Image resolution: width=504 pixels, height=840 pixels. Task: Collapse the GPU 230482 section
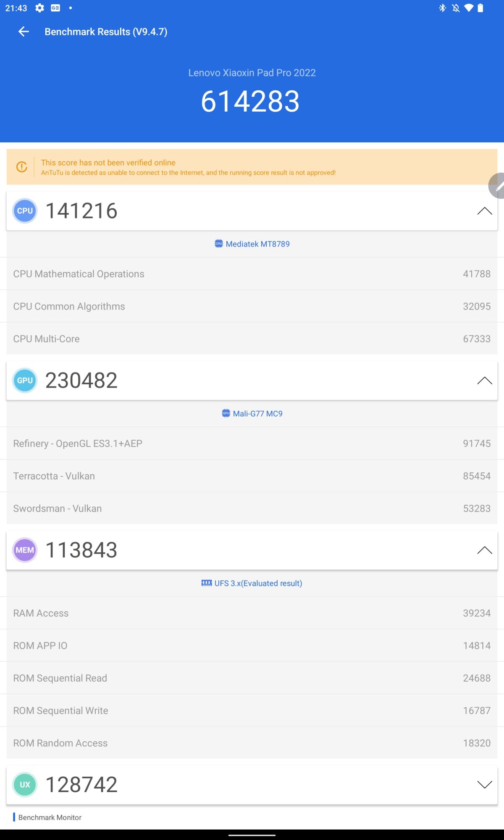click(x=485, y=381)
